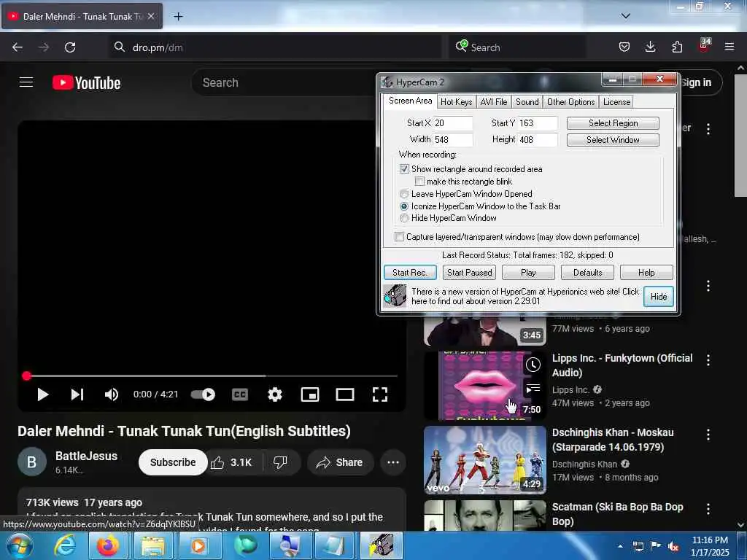Open video player settings gear

pyautogui.click(x=275, y=394)
